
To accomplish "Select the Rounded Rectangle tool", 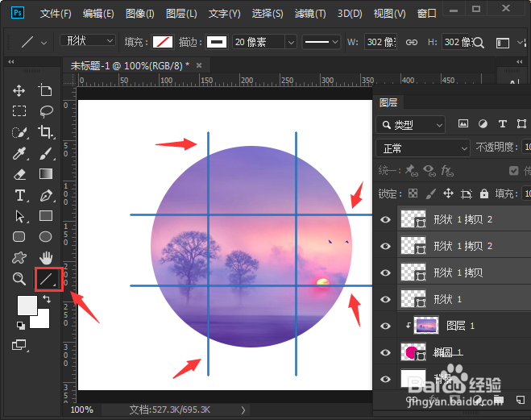I will [x=19, y=236].
